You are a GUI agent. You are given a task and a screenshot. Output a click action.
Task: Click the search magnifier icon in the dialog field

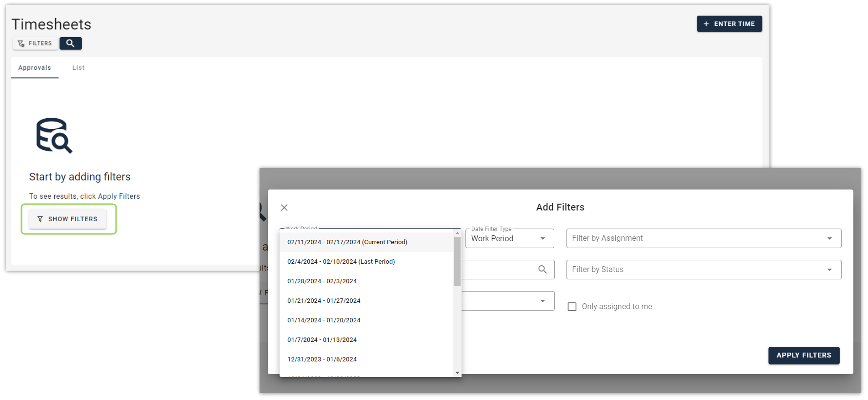[x=542, y=270]
